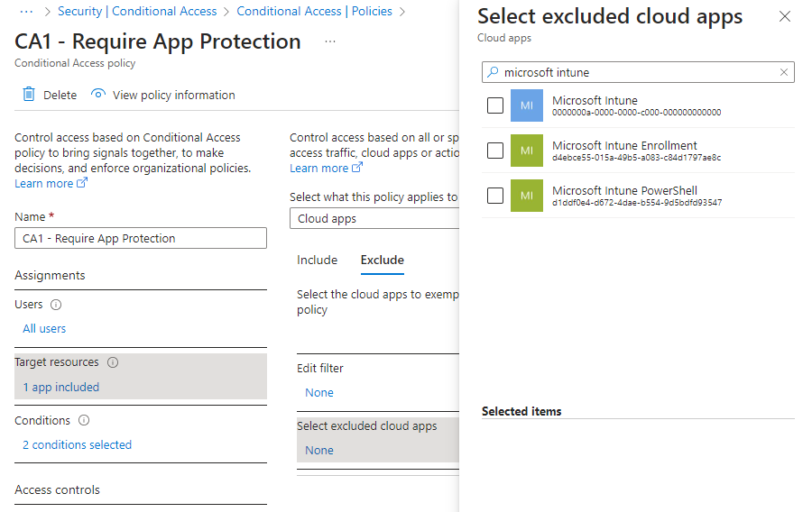Click the Edit filter label
The width and height of the screenshot is (812, 512).
coord(320,369)
